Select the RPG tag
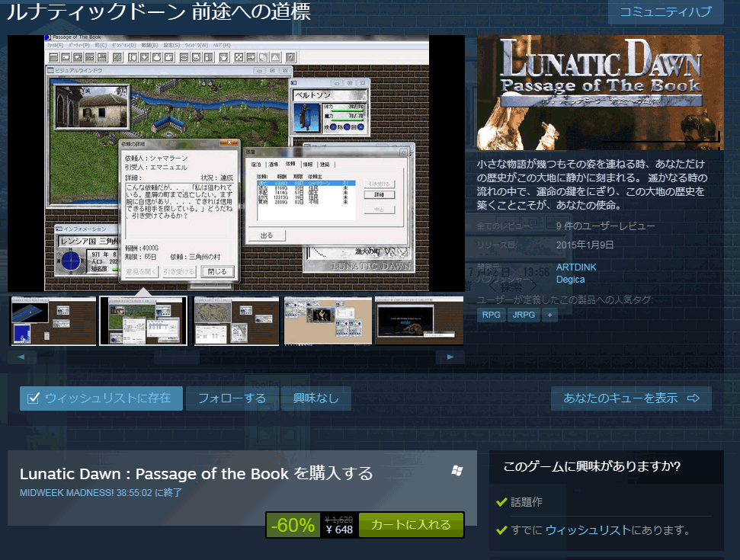The height and width of the screenshot is (560, 740). 492,315
